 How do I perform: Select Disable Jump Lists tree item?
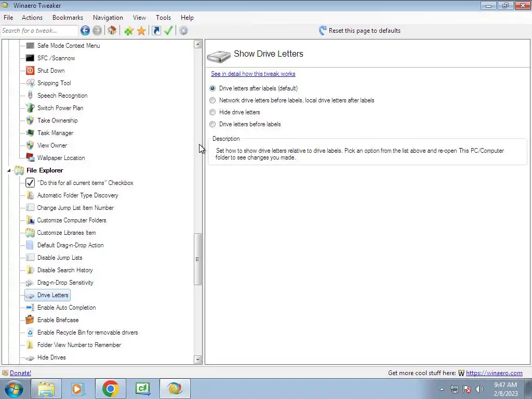coord(60,258)
